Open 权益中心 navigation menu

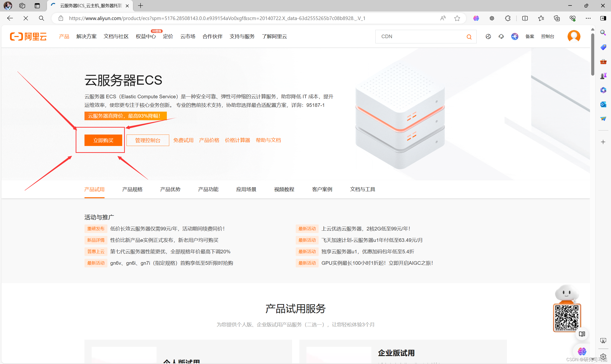tap(146, 36)
